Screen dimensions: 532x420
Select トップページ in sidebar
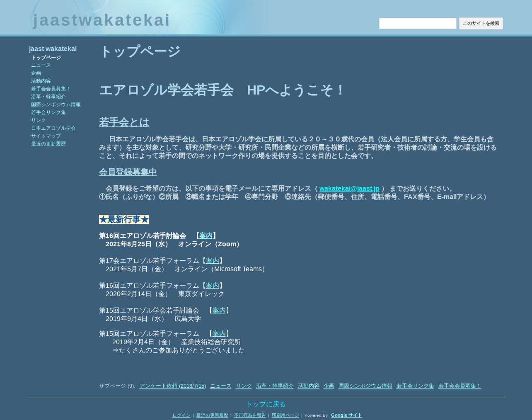(46, 58)
